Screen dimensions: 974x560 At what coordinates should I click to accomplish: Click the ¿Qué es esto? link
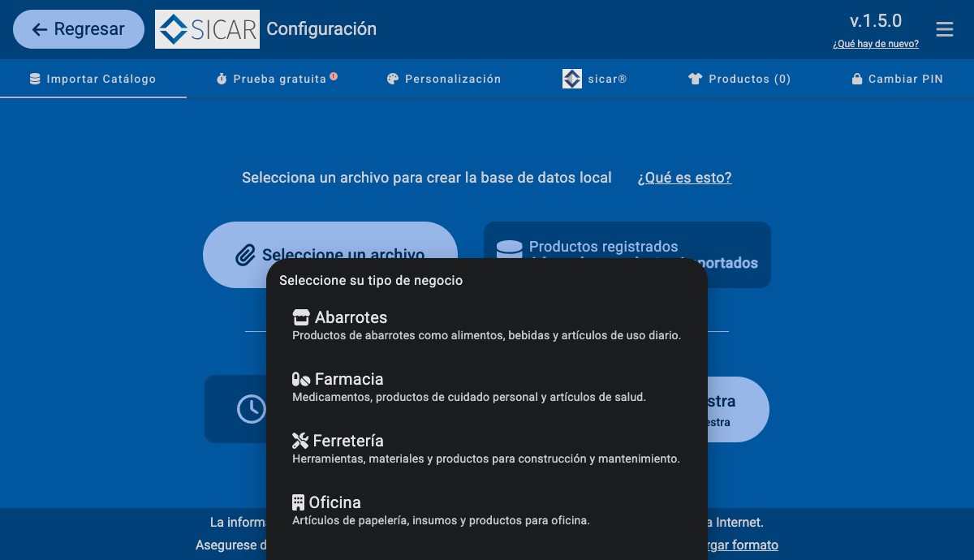coord(684,178)
